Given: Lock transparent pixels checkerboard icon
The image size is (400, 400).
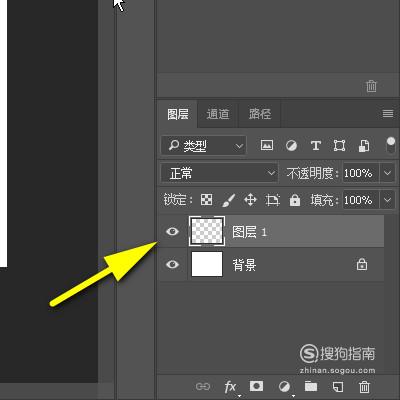Looking at the screenshot, I should [206, 200].
